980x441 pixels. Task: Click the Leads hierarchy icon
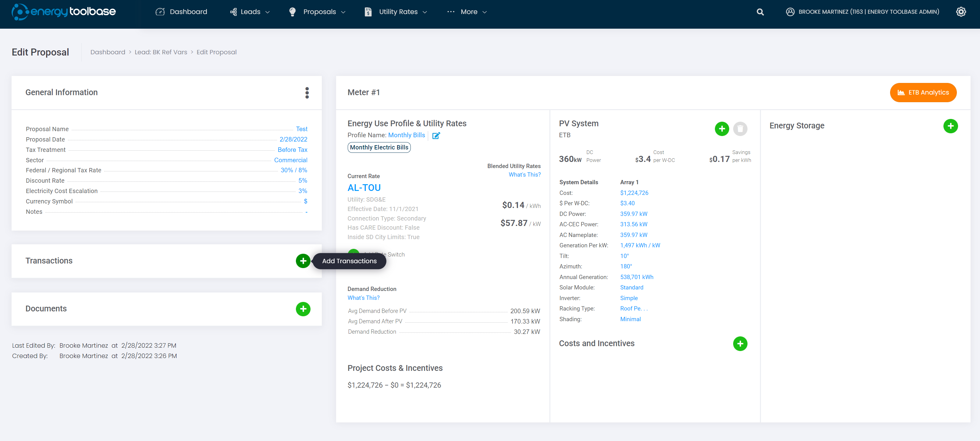coord(233,12)
